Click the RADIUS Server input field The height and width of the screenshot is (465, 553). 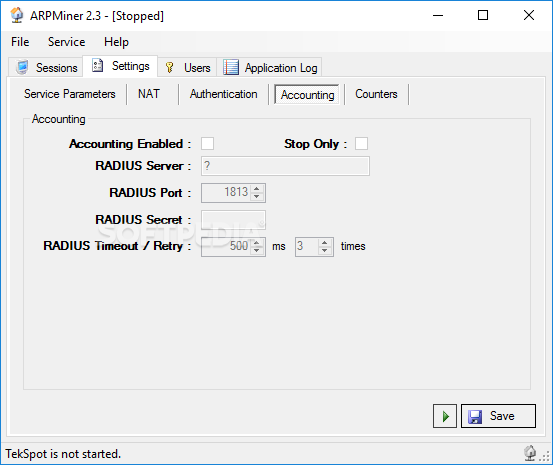(x=285, y=166)
